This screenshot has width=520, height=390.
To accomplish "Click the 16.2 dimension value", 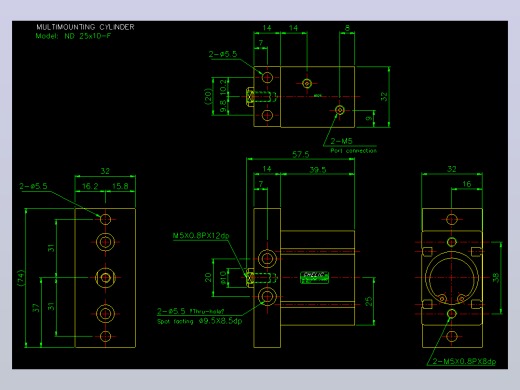I will (x=90, y=186).
